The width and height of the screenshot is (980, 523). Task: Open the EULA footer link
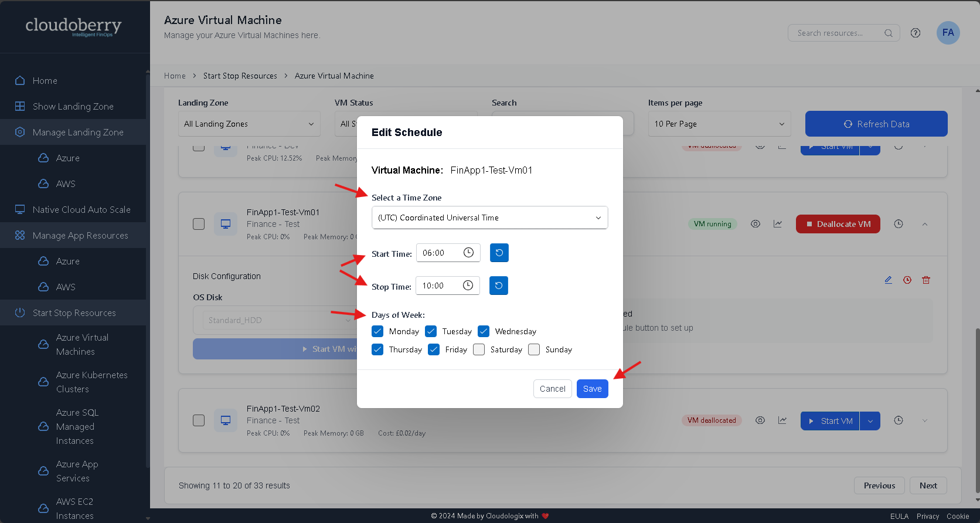pos(899,516)
